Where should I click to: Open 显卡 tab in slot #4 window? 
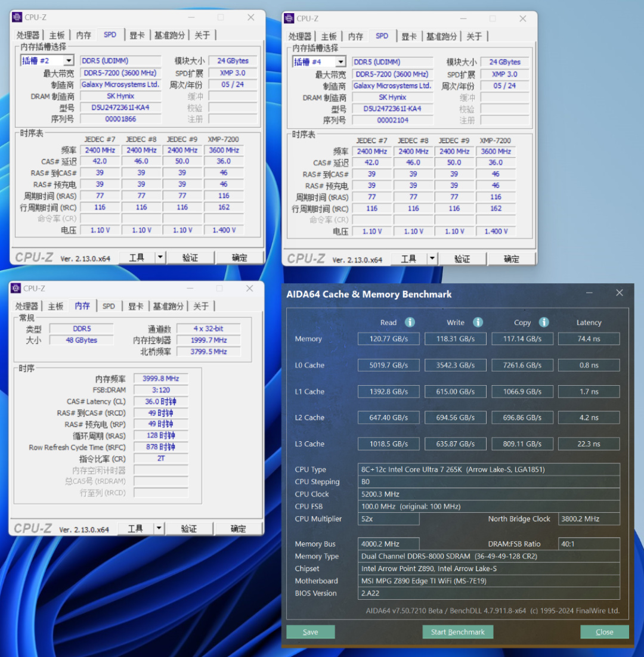click(408, 36)
